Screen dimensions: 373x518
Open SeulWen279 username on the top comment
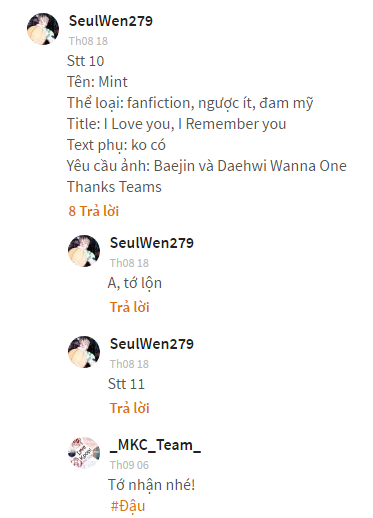pyautogui.click(x=111, y=21)
